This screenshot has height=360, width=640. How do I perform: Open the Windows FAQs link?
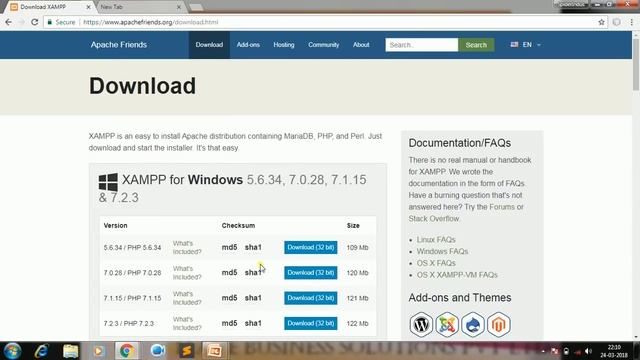coord(442,251)
